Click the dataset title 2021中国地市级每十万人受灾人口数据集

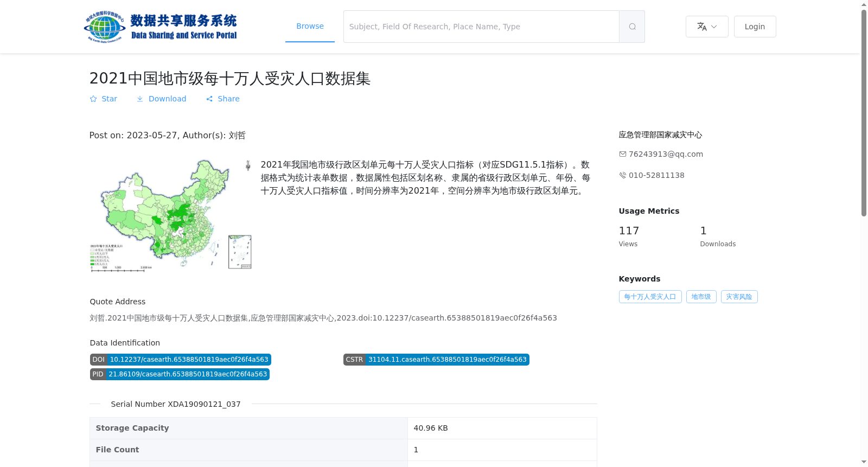point(230,79)
